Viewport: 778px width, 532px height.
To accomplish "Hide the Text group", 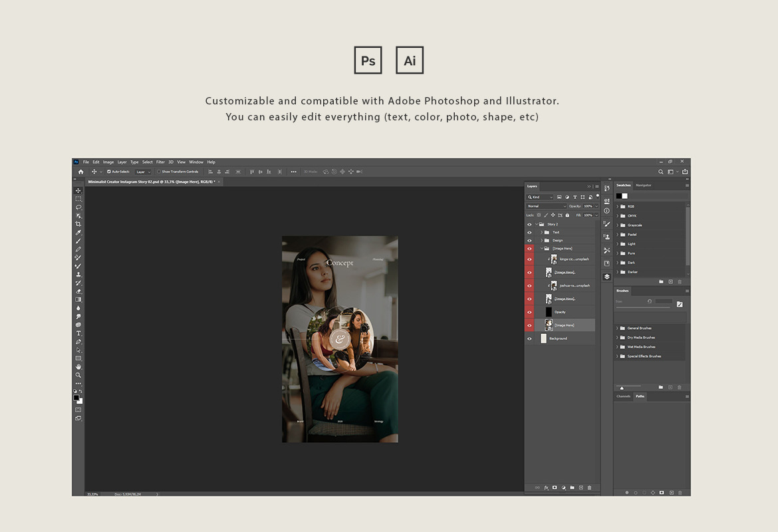I will 529,232.
